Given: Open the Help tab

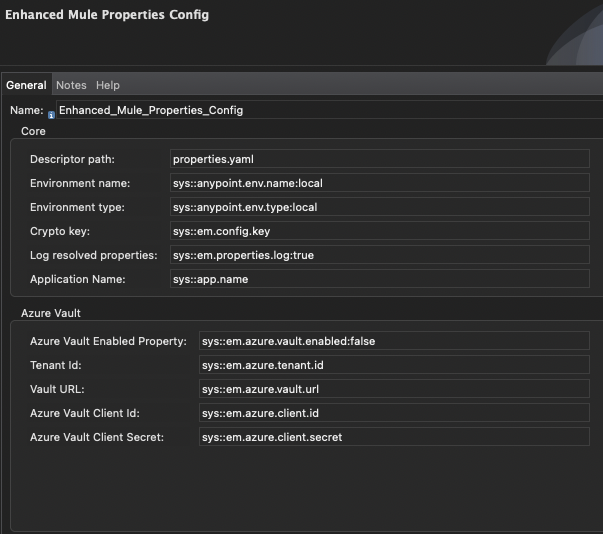Looking at the screenshot, I should [108, 85].
